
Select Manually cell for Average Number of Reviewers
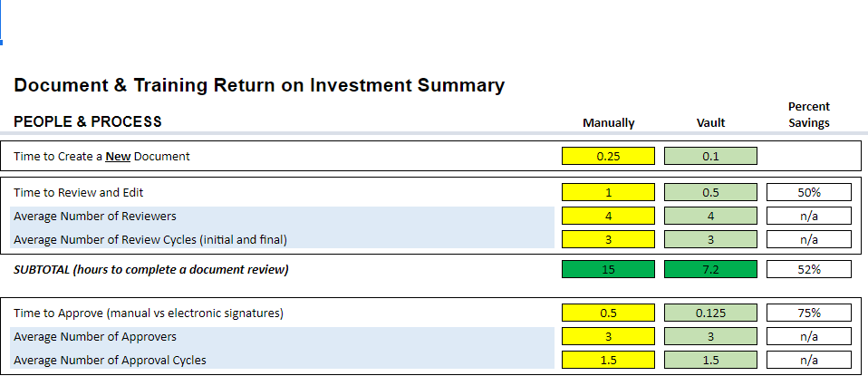point(608,216)
